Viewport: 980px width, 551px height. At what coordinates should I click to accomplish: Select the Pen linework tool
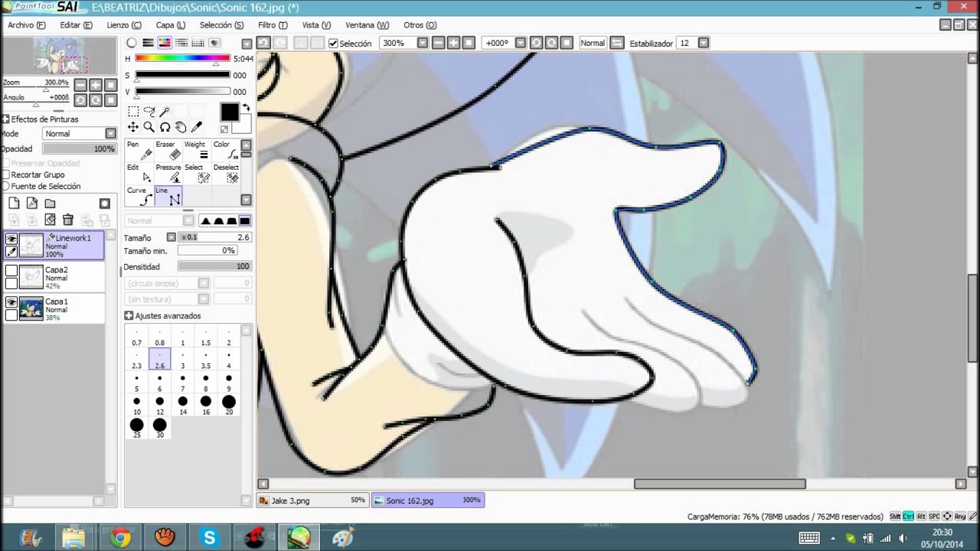point(139,150)
